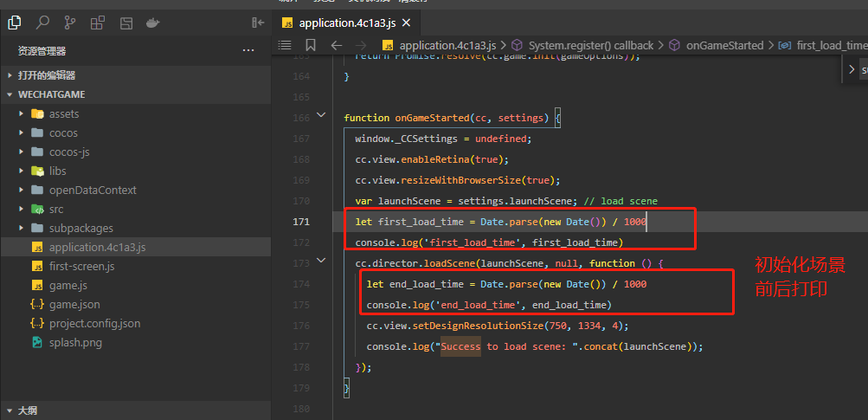
Task: Open the splash.png file
Action: 136,342
